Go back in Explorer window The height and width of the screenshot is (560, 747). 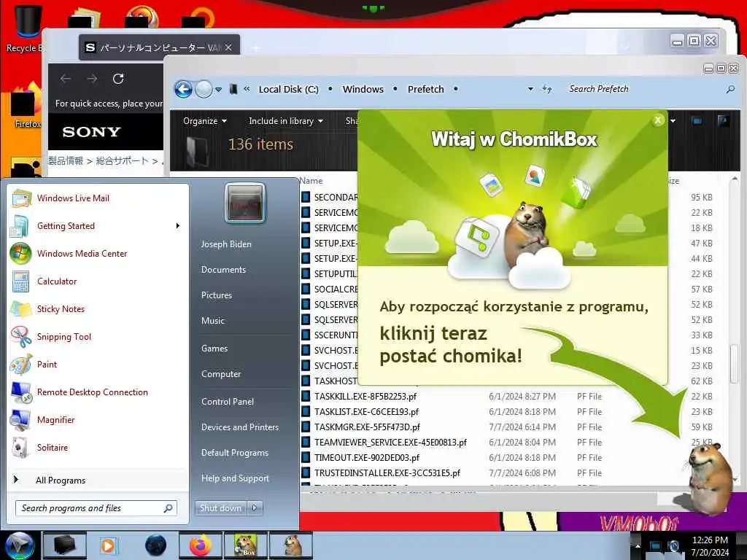point(183,89)
